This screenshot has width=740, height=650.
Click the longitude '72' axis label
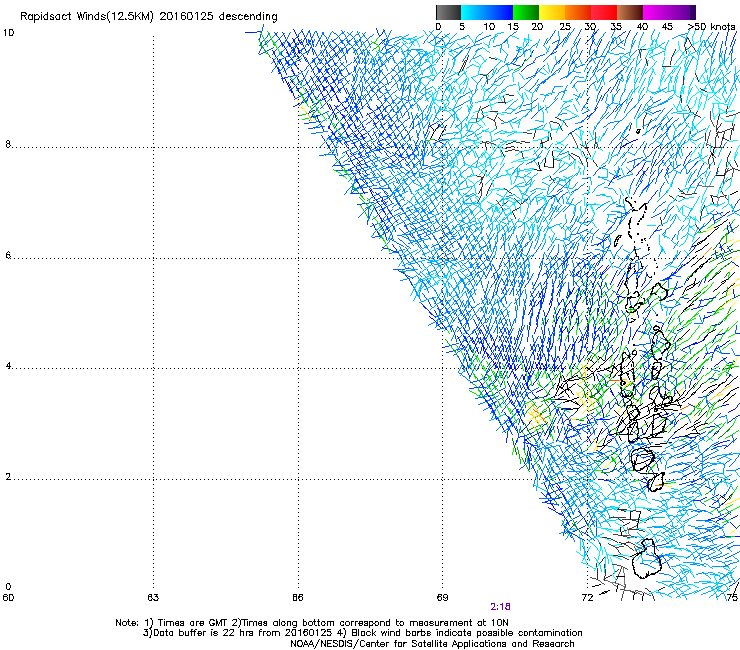tap(587, 598)
